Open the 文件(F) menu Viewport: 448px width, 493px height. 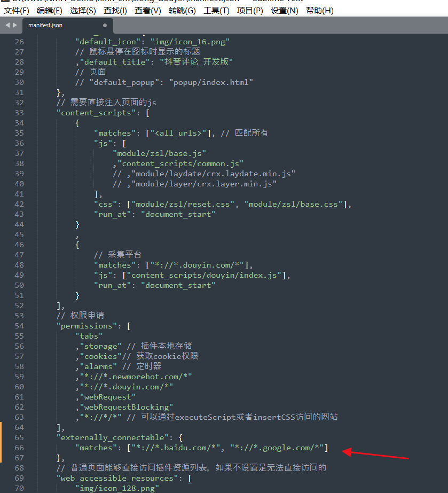[x=17, y=11]
